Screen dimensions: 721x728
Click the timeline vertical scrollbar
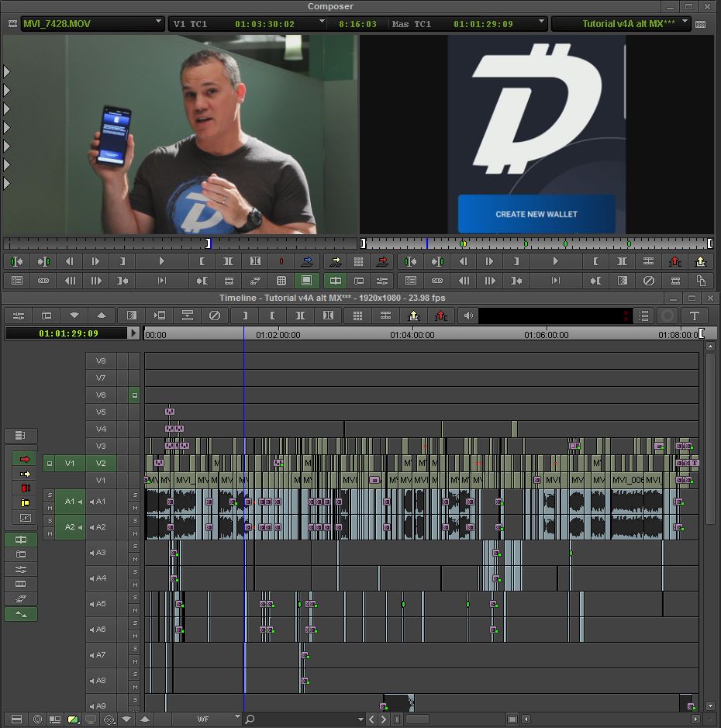pos(710,439)
